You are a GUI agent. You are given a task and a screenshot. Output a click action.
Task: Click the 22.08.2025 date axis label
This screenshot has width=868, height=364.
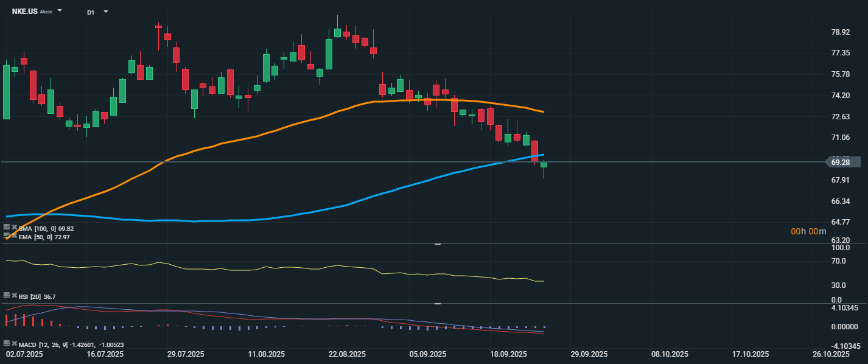(347, 354)
